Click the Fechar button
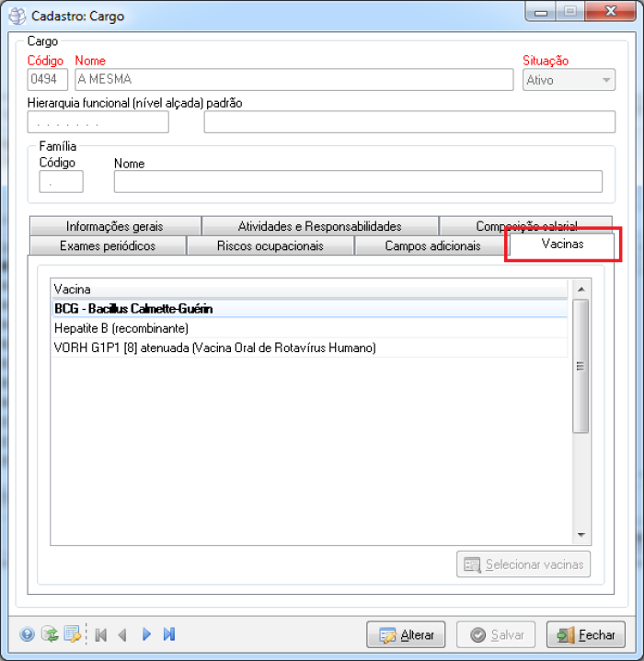 click(x=586, y=635)
